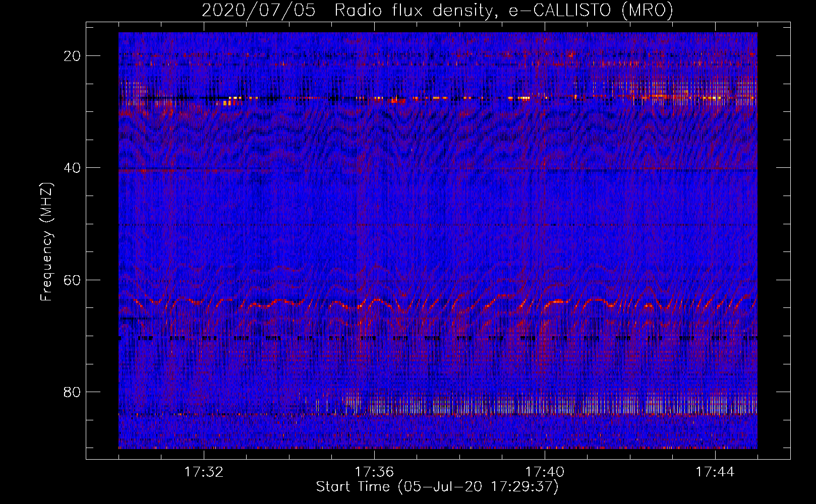Click the '17:32' time tick label
Screen dimensions: 816x504
click(x=204, y=472)
